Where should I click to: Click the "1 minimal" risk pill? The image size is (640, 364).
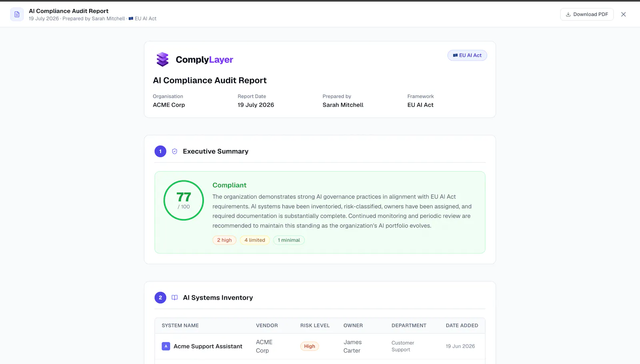point(289,240)
